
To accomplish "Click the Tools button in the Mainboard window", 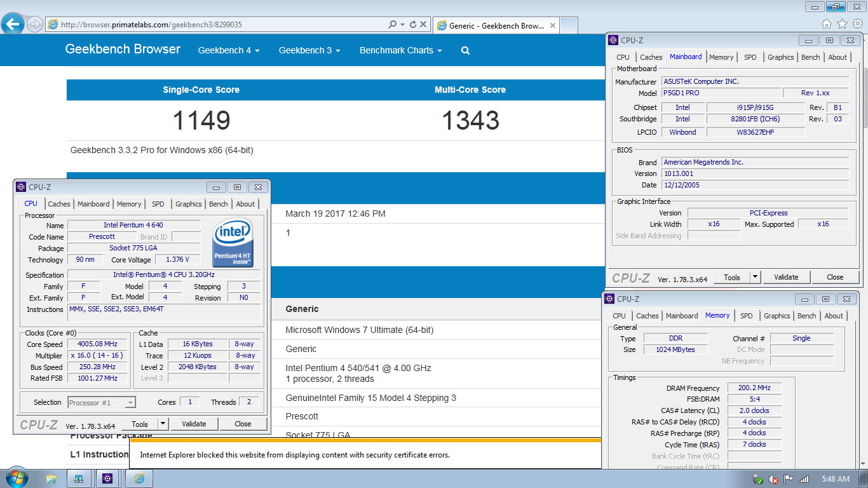I will (732, 277).
